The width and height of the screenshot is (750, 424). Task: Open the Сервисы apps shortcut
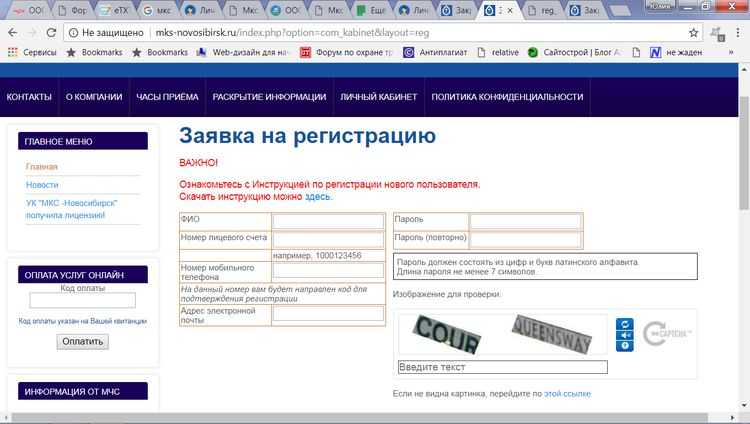[x=32, y=52]
